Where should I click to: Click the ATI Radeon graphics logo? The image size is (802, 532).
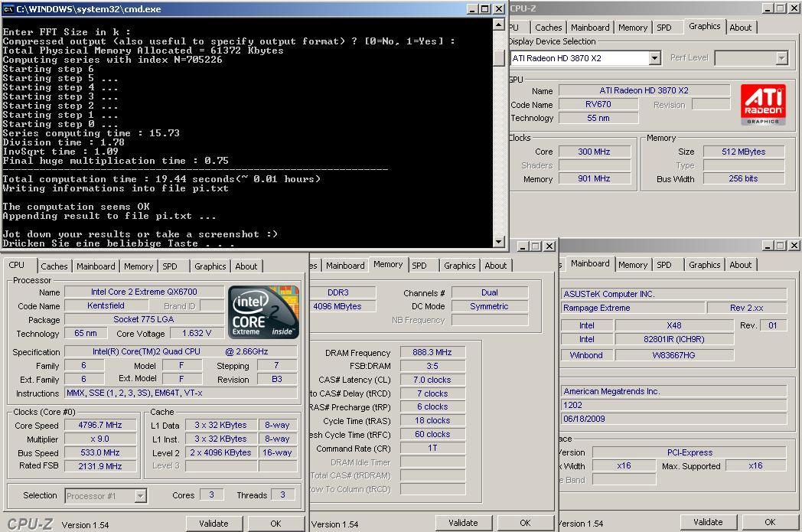coord(763,105)
